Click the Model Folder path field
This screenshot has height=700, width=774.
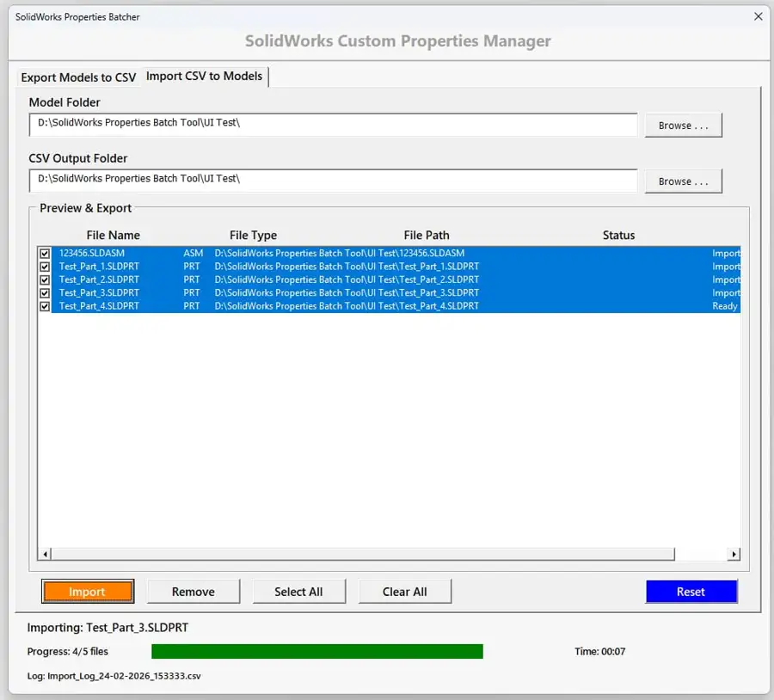(334, 125)
